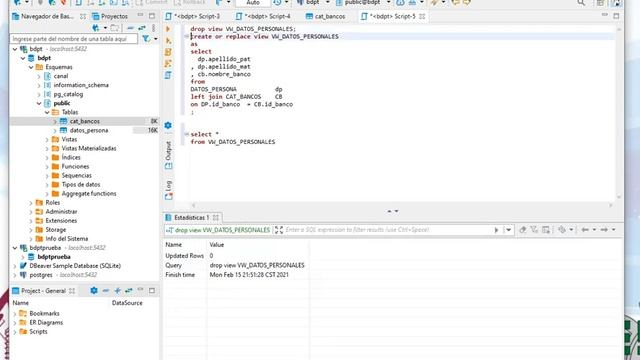The image size is (640, 360).
Task: Expand the bdptprueba database node
Action: (x=23, y=257)
